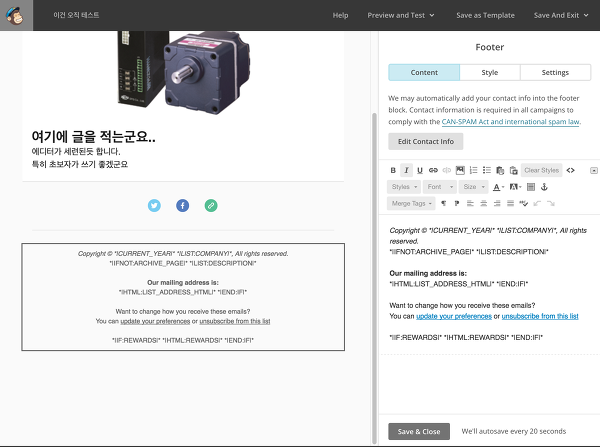Viewport: 600px width, 447px height.
Task: Click the Korean heading text block in the preview
Action: 93,137
